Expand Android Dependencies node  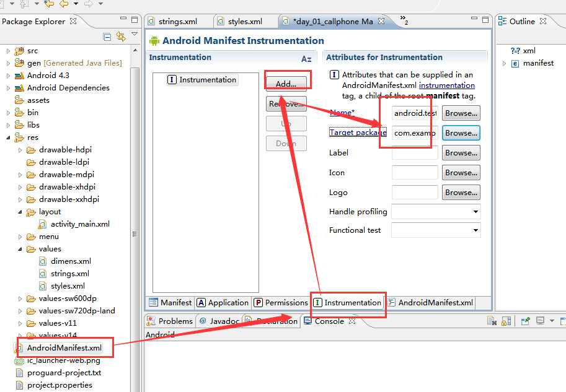[x=8, y=88]
